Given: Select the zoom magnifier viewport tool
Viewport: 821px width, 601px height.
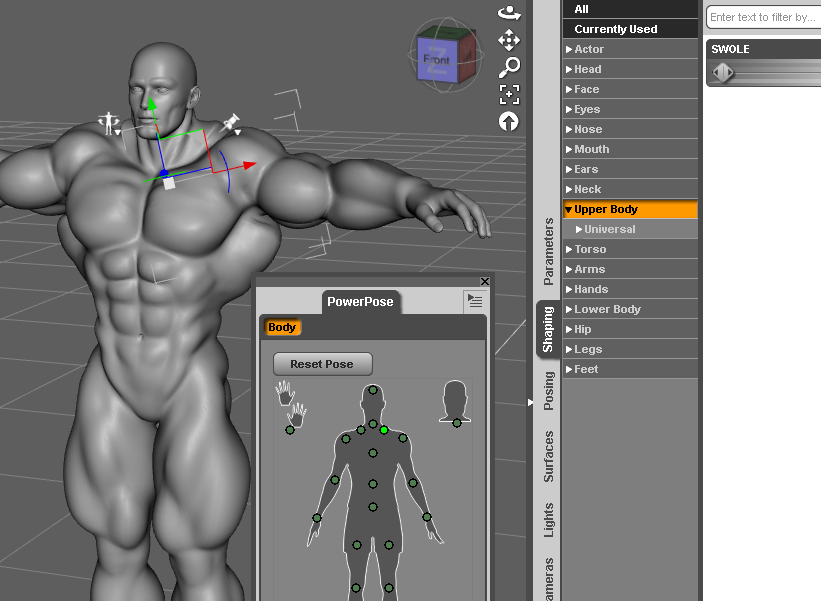Looking at the screenshot, I should click(509, 67).
